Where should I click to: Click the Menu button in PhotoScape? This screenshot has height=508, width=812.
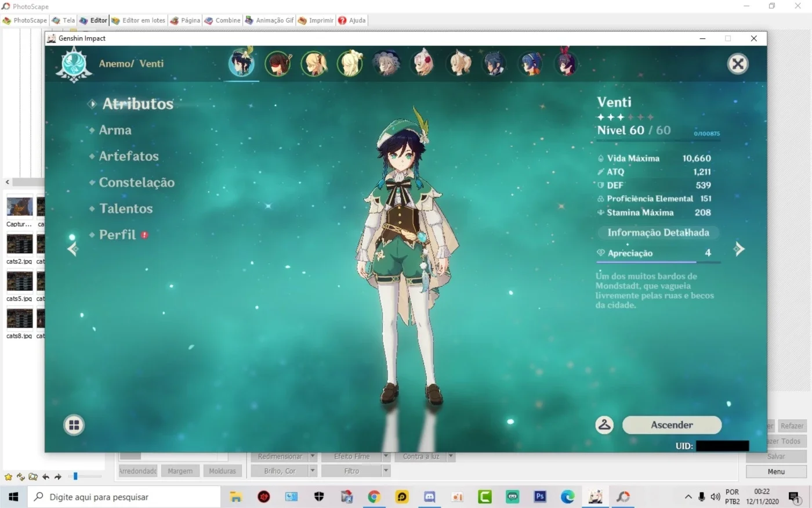(x=776, y=471)
